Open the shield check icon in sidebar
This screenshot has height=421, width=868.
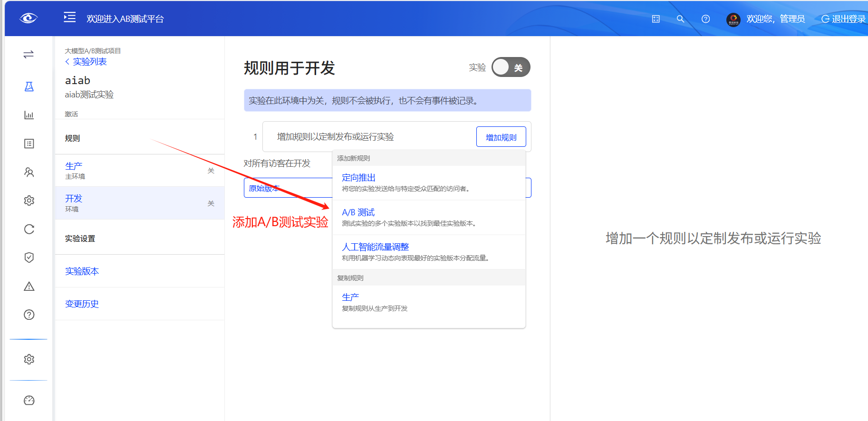tap(29, 258)
